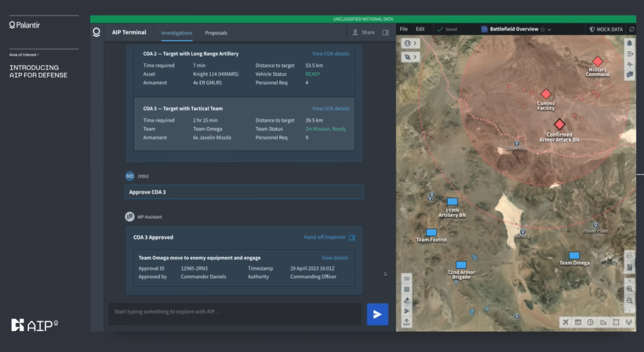Open the Hand-off Inspector link
The height and width of the screenshot is (352, 644).
(x=325, y=237)
